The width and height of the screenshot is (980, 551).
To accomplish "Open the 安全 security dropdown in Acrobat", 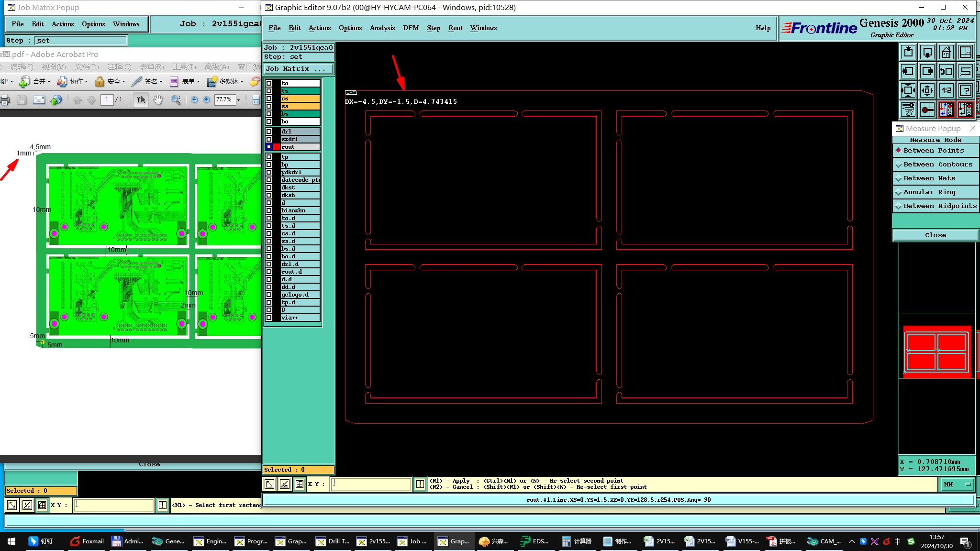I will pyautogui.click(x=110, y=81).
